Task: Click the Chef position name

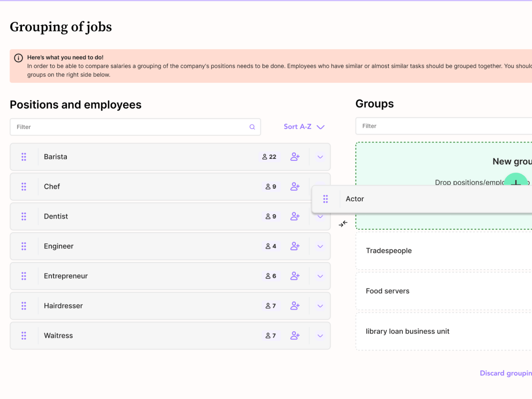Action: [52, 186]
